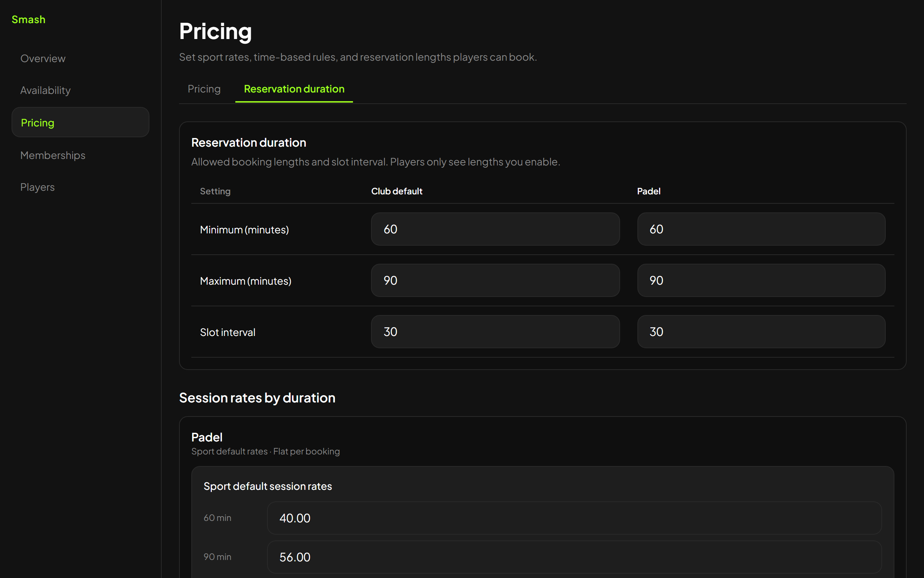Click the 'Allowed booking lengths and slot interval' description
This screenshot has width=924, height=578.
pos(376,162)
